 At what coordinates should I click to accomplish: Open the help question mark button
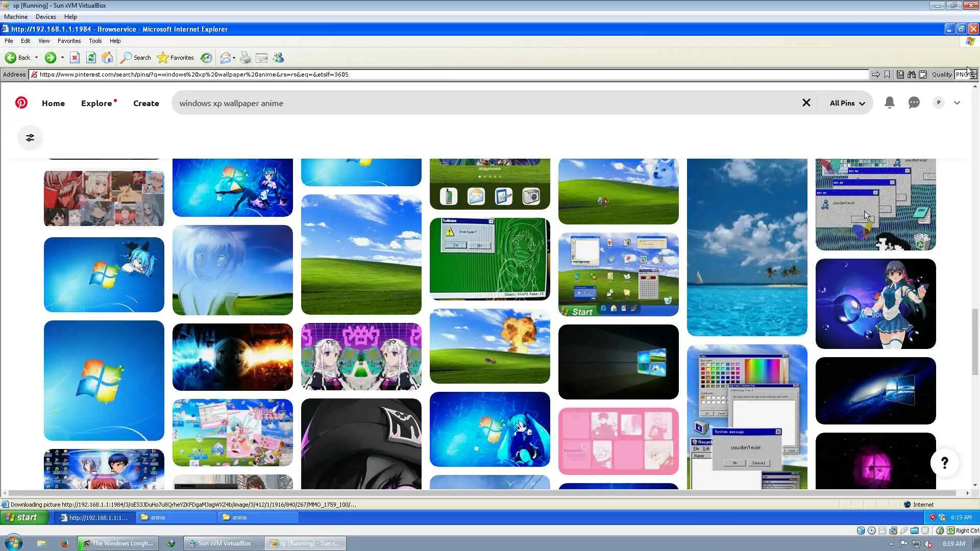[944, 463]
